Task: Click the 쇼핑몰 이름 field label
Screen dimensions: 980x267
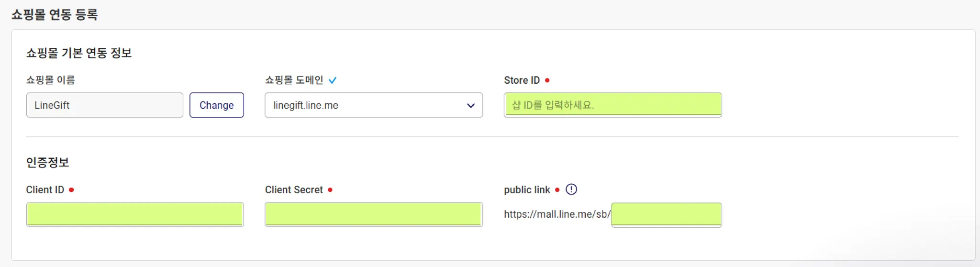Action: (x=50, y=80)
